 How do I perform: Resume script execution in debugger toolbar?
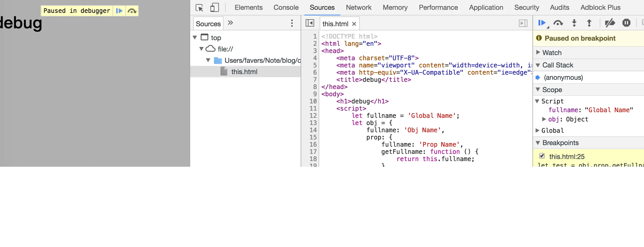(542, 23)
